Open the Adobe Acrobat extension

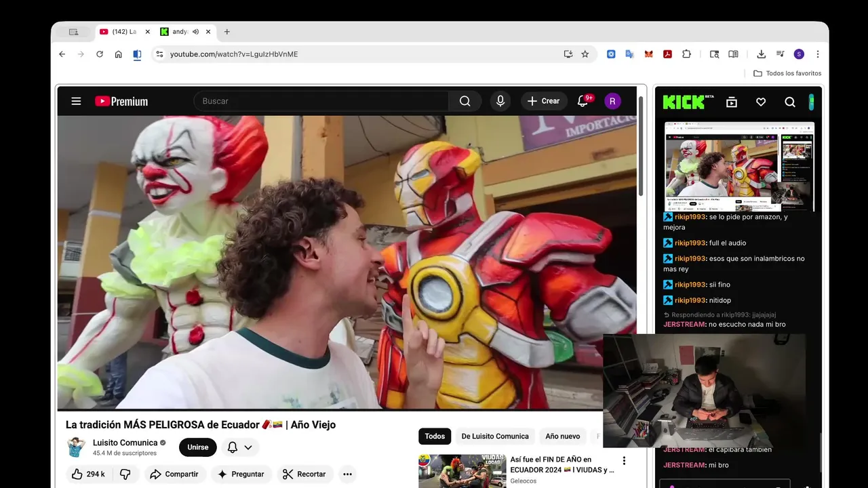(667, 54)
